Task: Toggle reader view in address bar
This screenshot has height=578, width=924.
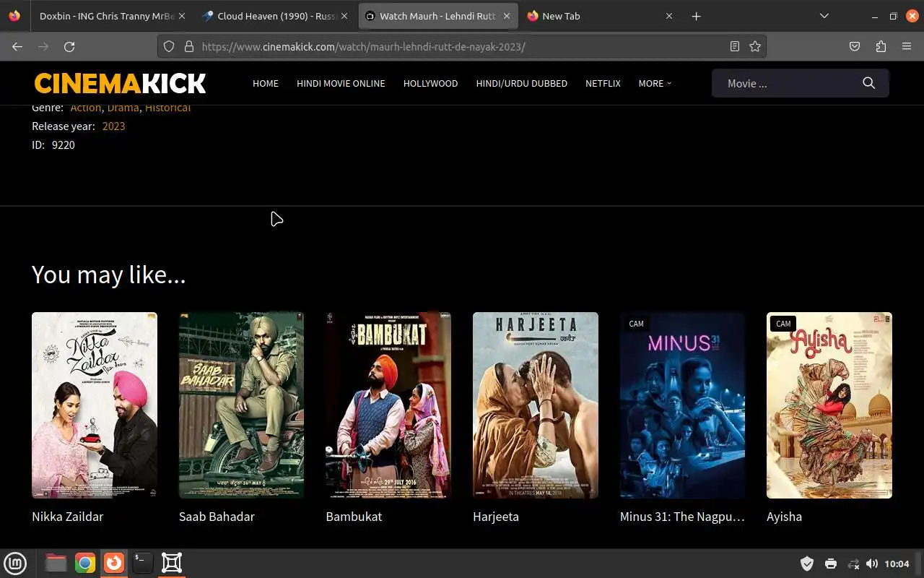Action: click(x=735, y=46)
